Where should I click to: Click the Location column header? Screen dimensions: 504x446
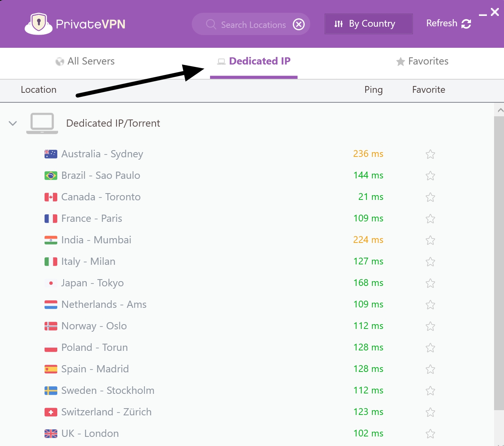39,90
